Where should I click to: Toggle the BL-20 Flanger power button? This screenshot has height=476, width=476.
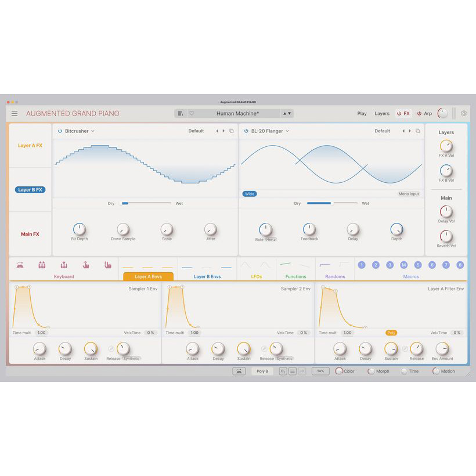coord(246,131)
